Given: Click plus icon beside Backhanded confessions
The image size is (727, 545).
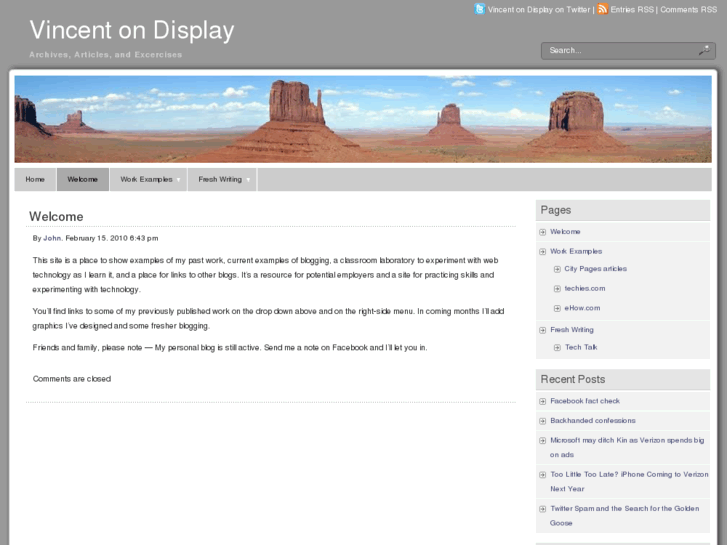Looking at the screenshot, I should coord(542,421).
